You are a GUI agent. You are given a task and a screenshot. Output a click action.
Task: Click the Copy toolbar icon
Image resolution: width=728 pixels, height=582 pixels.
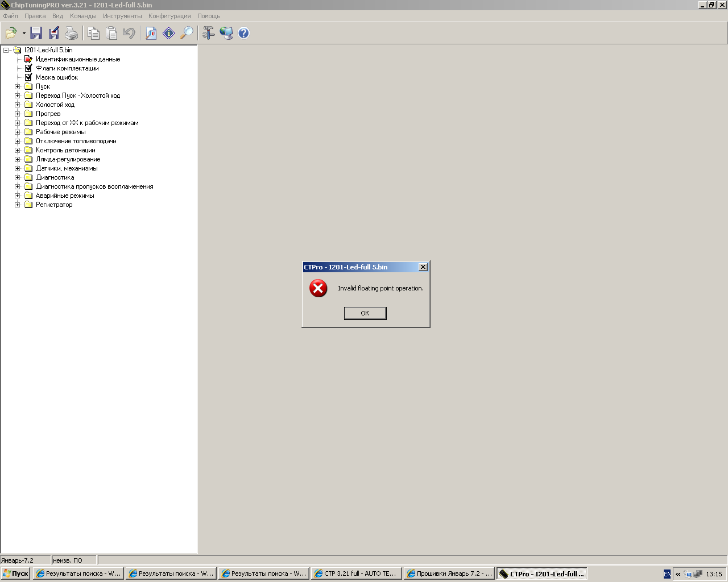pyautogui.click(x=93, y=34)
